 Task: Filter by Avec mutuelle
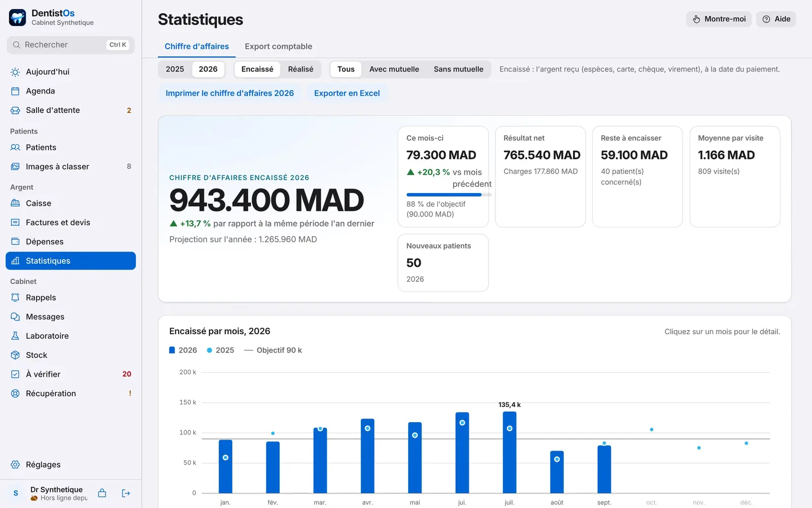(394, 69)
